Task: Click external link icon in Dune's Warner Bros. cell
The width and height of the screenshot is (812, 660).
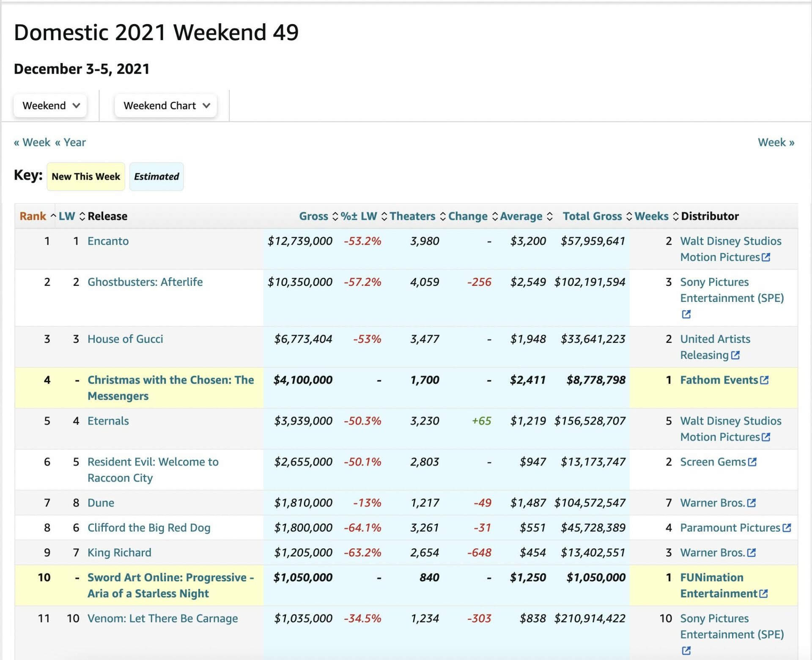Action: 751,503
